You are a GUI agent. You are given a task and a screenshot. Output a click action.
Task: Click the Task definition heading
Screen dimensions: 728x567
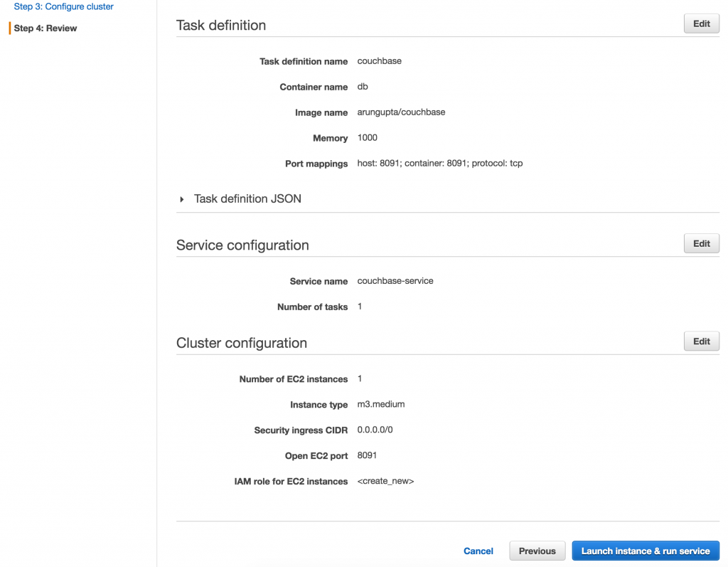coord(221,25)
